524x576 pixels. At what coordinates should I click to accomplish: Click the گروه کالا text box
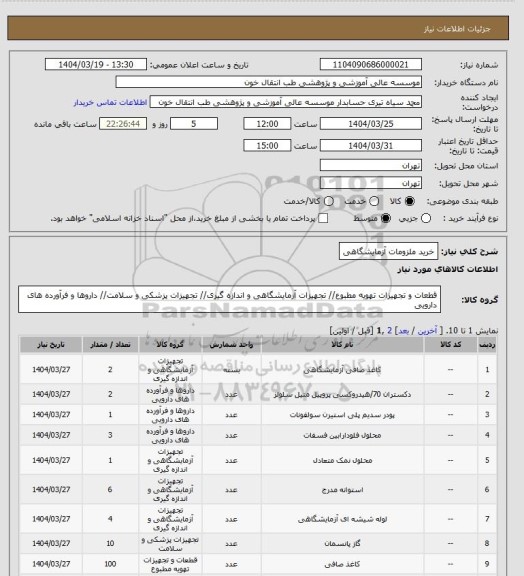tap(230, 300)
